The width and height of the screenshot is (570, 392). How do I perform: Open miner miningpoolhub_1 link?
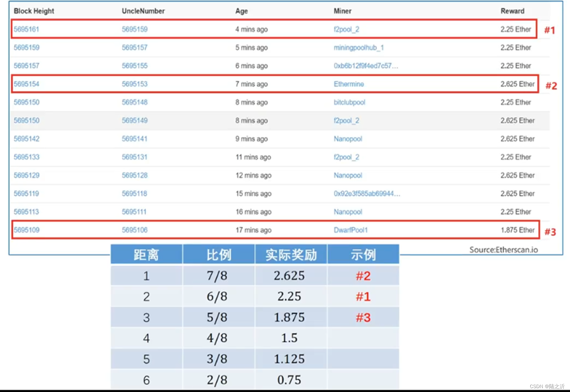point(359,47)
